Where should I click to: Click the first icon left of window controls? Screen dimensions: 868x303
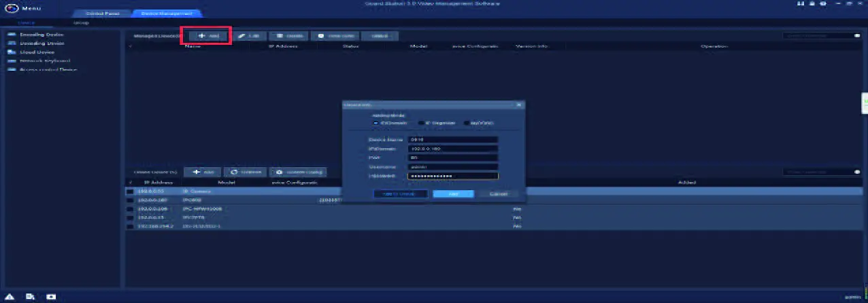802,4
